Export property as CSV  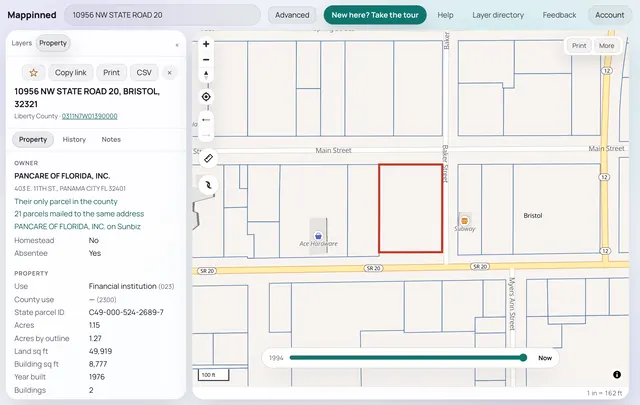(x=144, y=73)
